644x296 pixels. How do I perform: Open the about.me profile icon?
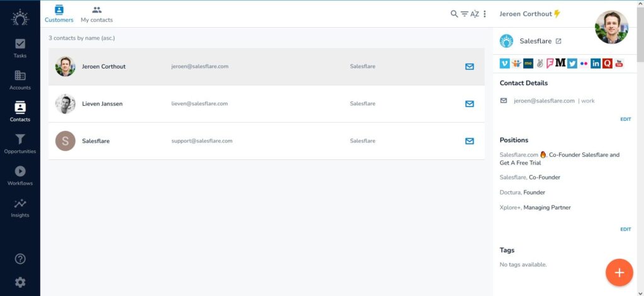(x=528, y=64)
